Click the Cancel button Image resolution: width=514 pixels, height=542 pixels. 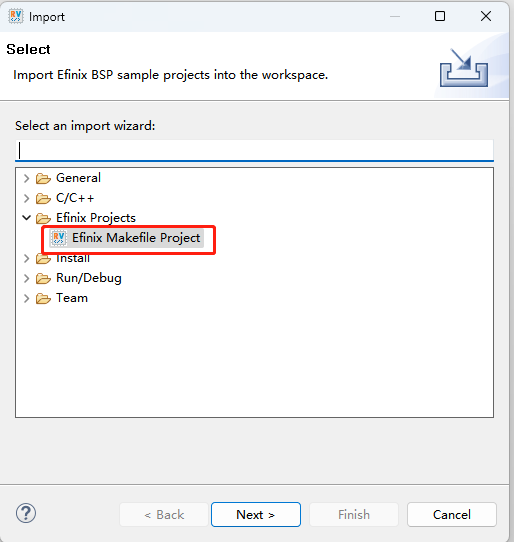[452, 515]
